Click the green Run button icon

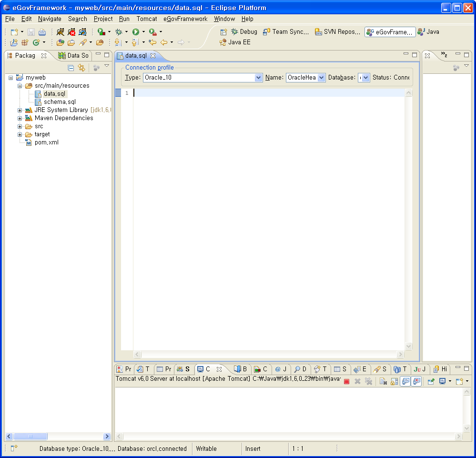[136, 31]
